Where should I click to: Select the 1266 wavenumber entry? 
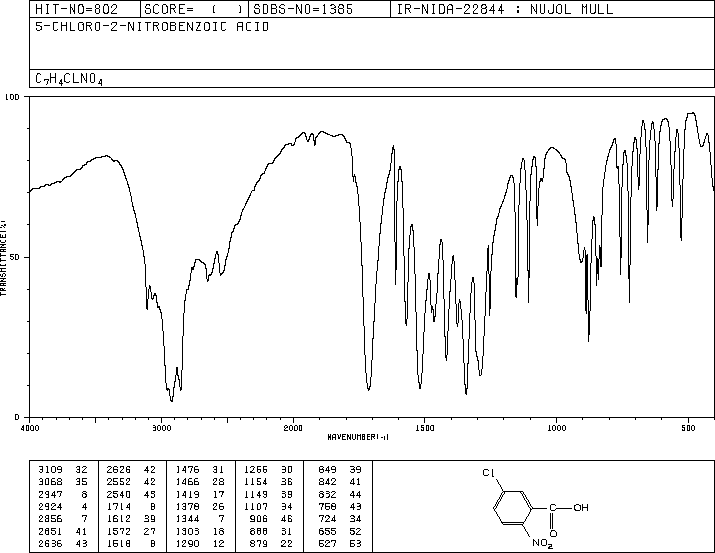coord(256,470)
